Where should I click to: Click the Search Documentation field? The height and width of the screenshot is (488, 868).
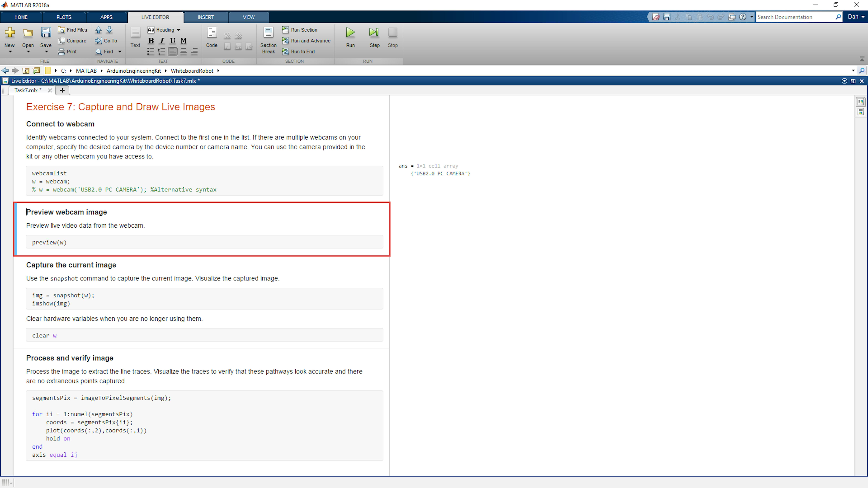[x=795, y=17]
